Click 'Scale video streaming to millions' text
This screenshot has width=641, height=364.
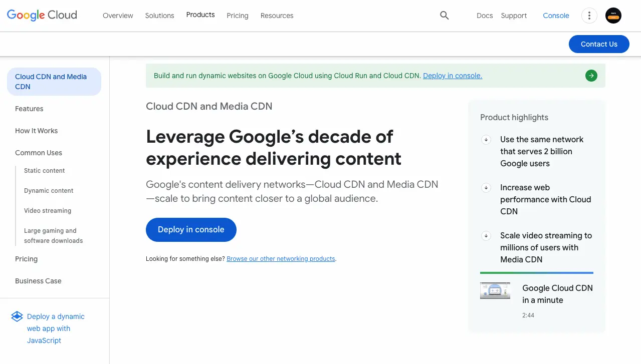(546, 247)
